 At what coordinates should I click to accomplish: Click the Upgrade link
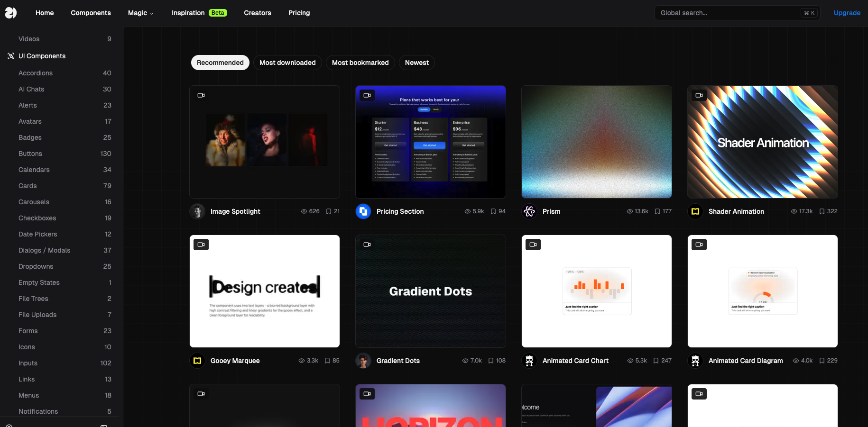[x=847, y=13]
